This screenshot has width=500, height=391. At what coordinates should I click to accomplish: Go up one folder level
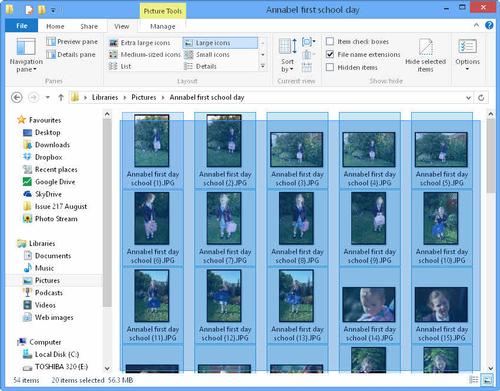[61, 97]
